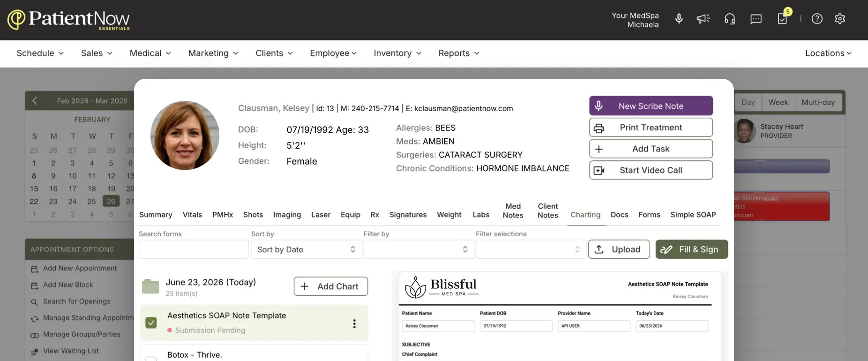Expand the Reports menu
Screen dimensions: 868x361
(459, 53)
